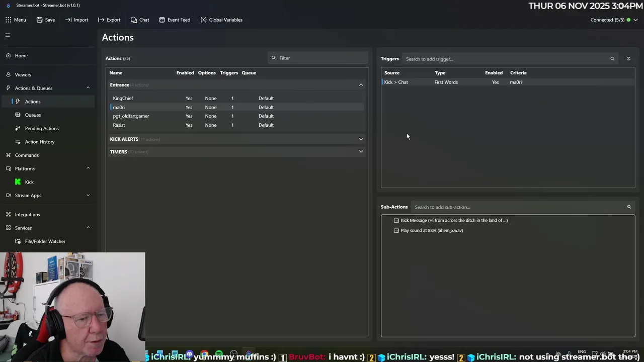
Task: Select the Play sound at 88% sub-action
Action: coord(428,230)
